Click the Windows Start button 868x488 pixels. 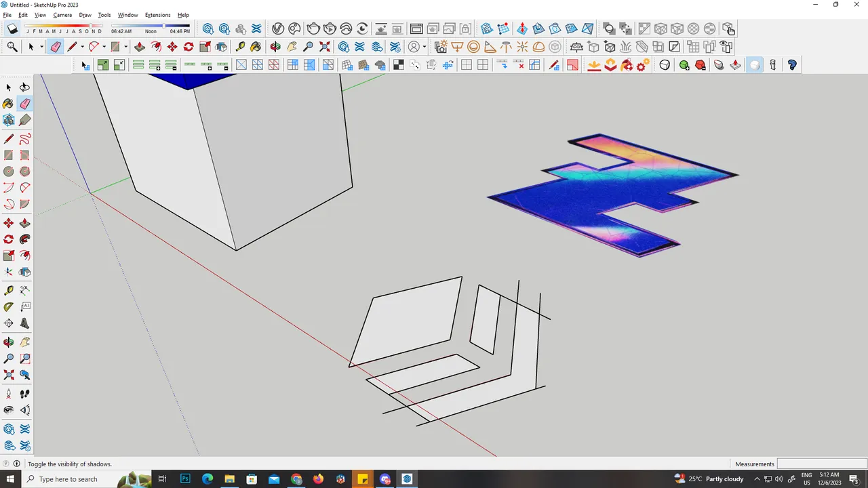point(10,479)
